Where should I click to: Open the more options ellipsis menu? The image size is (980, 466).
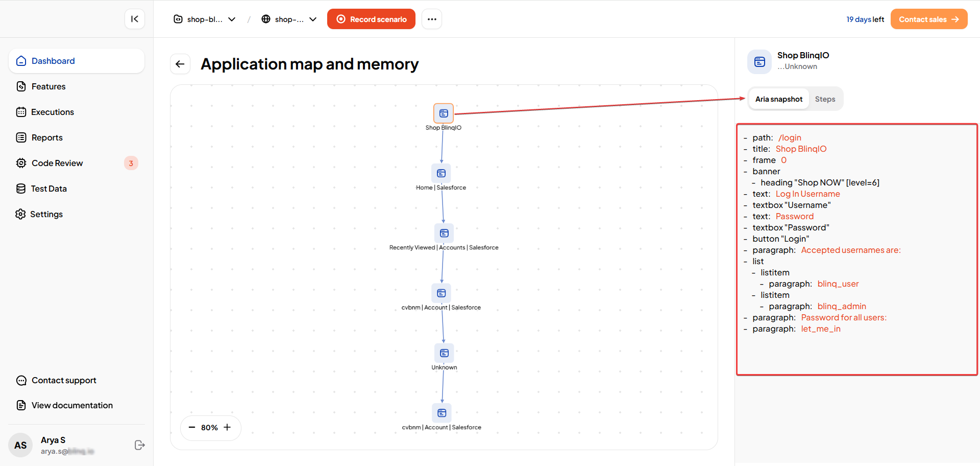tap(431, 19)
